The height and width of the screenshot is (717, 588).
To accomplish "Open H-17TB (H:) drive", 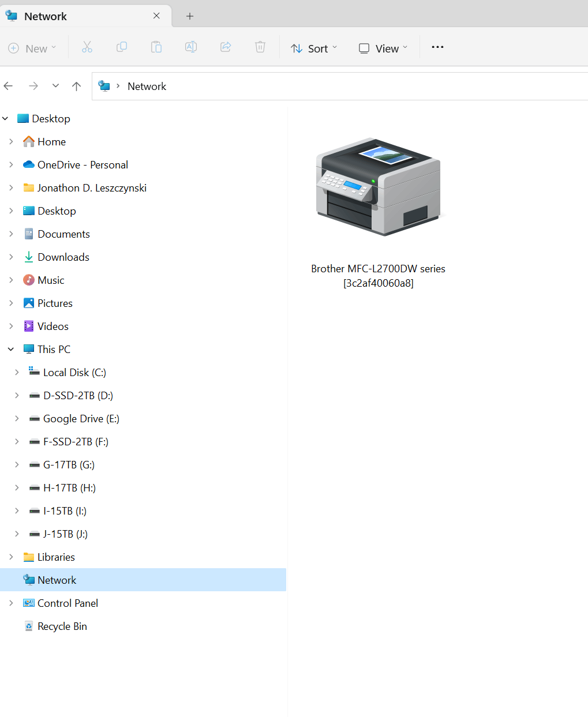I will [x=69, y=488].
